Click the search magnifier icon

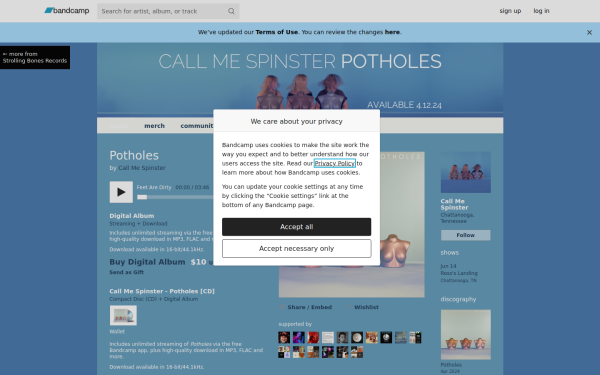tap(231, 11)
